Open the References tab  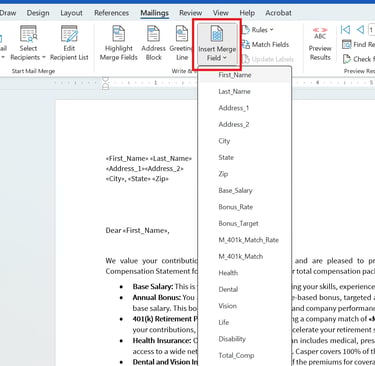pos(111,13)
